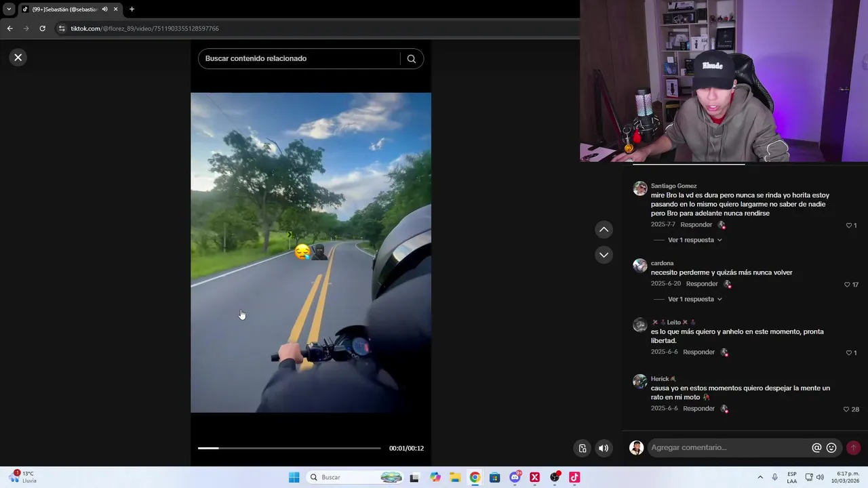Show hidden system tray icons
Image resolution: width=868 pixels, height=488 pixels.
tap(760, 477)
